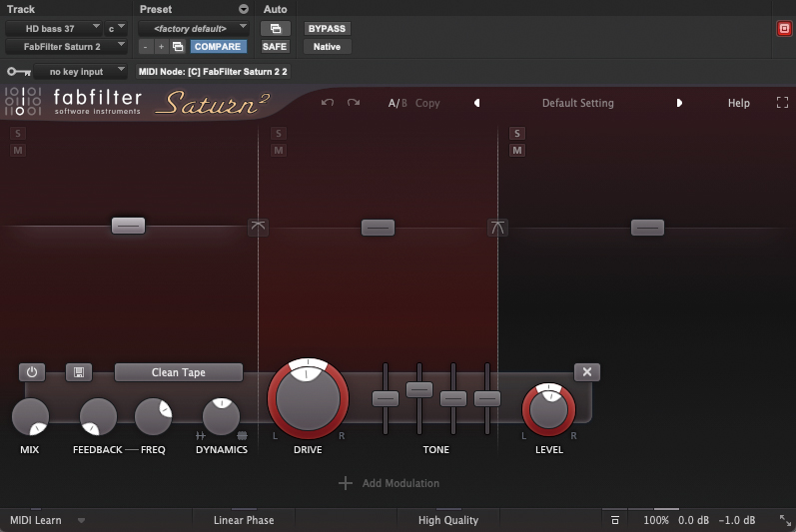
Task: Click the FEEDBACK knob
Action: [x=98, y=416]
